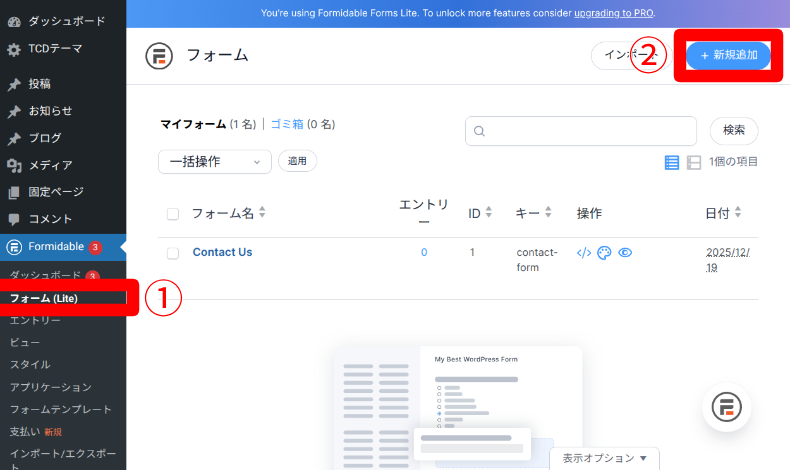Viewport: 790px width, 470px height.
Task: Click the 新規追加 button
Action: pos(729,55)
